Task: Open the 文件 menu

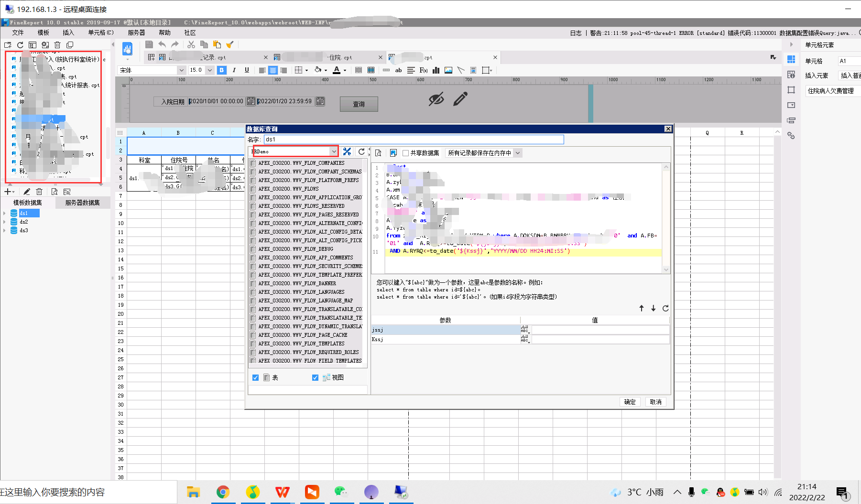Action: 18,32
